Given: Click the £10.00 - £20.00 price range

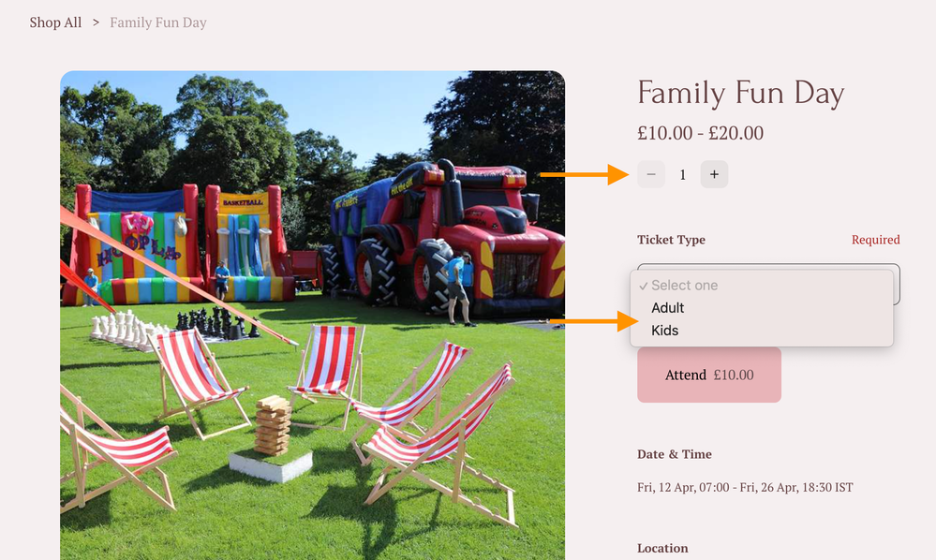Looking at the screenshot, I should coord(700,133).
